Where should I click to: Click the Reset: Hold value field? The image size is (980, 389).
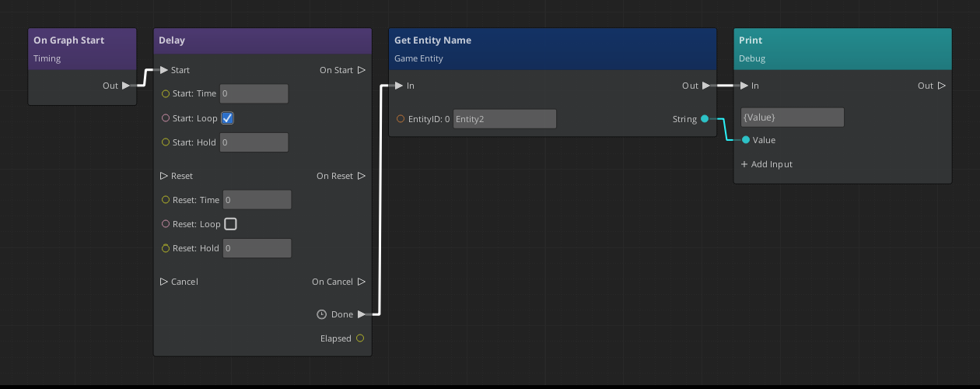click(257, 248)
